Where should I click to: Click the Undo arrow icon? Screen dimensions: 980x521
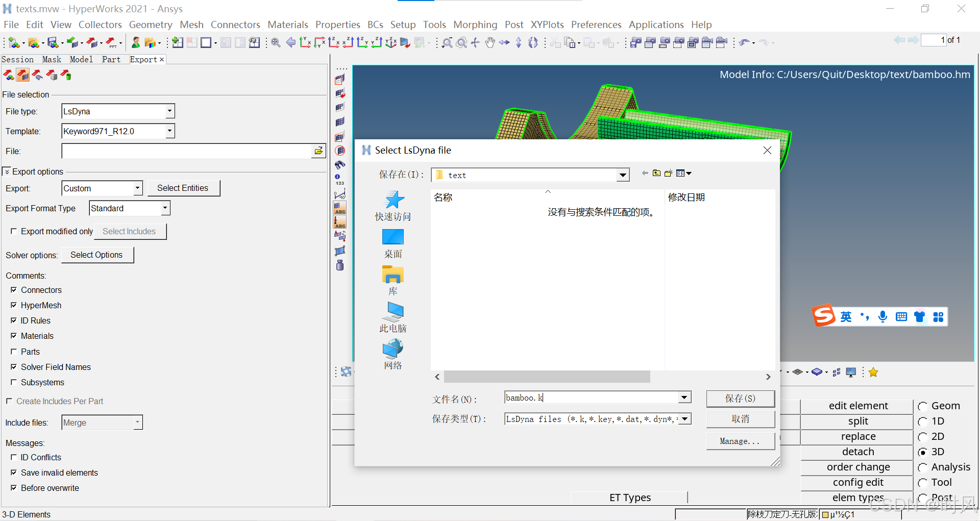tap(745, 43)
